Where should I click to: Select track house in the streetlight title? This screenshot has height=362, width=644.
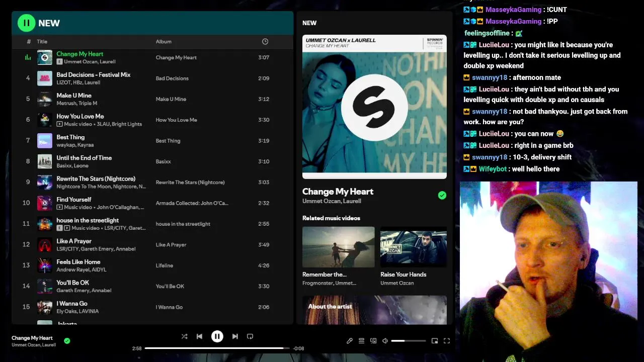tap(88, 220)
